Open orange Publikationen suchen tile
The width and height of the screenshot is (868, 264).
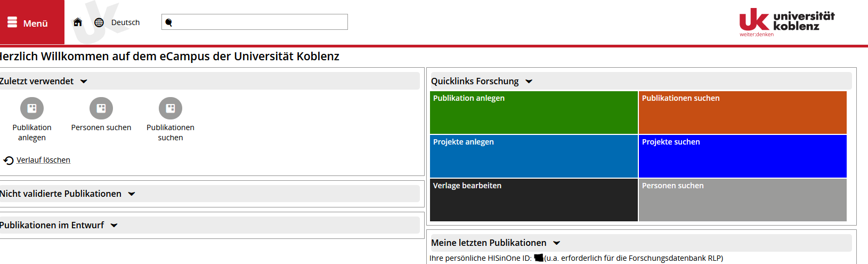743,113
